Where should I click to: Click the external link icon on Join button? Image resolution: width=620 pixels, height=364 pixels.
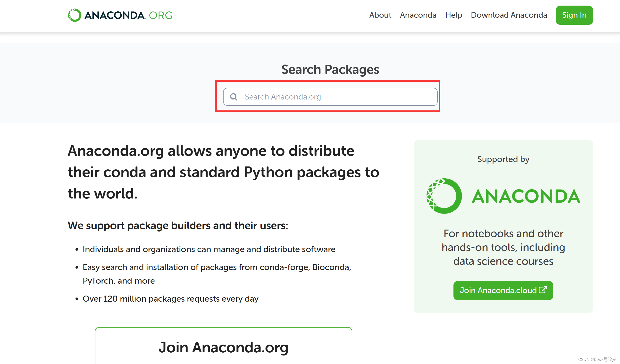pyautogui.click(x=543, y=290)
